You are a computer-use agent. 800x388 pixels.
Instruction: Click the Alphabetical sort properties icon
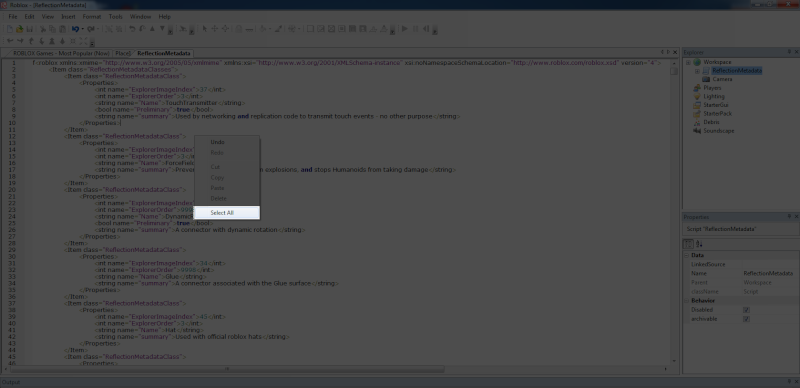pyautogui.click(x=699, y=244)
